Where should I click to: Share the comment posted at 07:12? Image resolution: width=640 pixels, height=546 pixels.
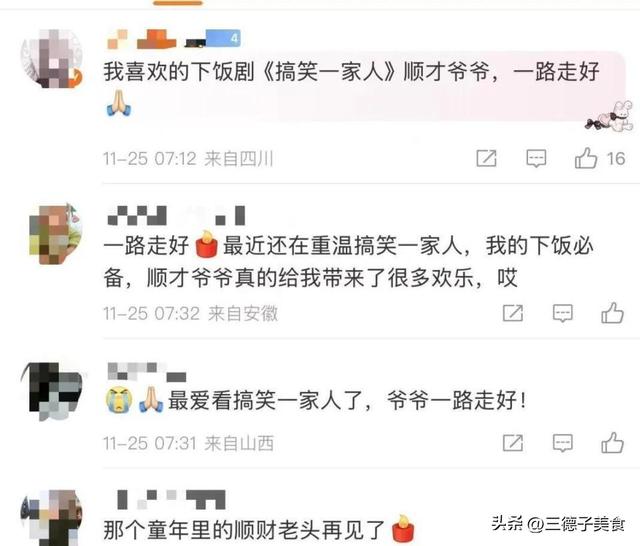486,158
